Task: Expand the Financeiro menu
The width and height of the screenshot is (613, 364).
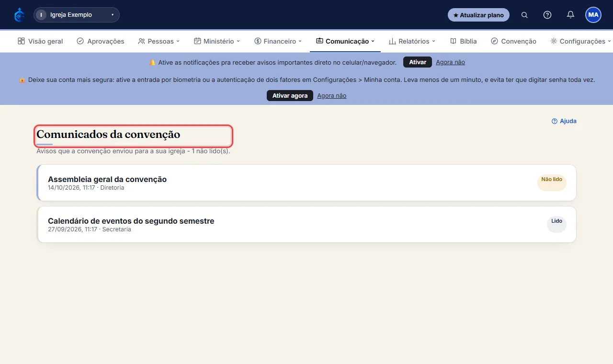Action: (x=278, y=41)
